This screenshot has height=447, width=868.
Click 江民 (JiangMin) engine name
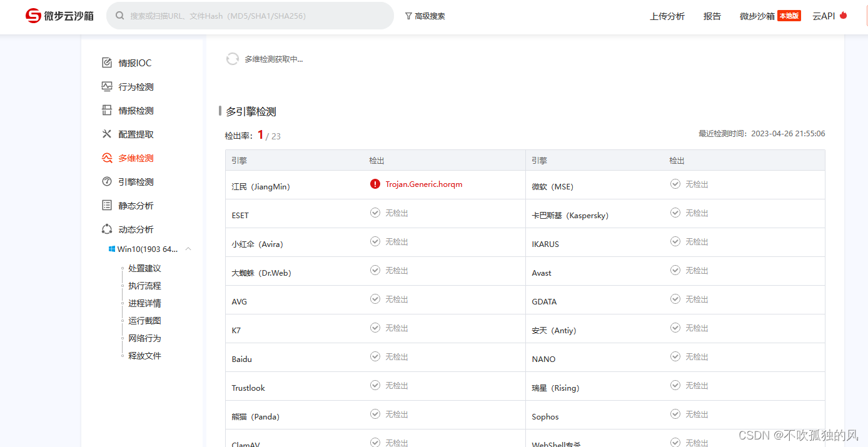click(x=261, y=186)
